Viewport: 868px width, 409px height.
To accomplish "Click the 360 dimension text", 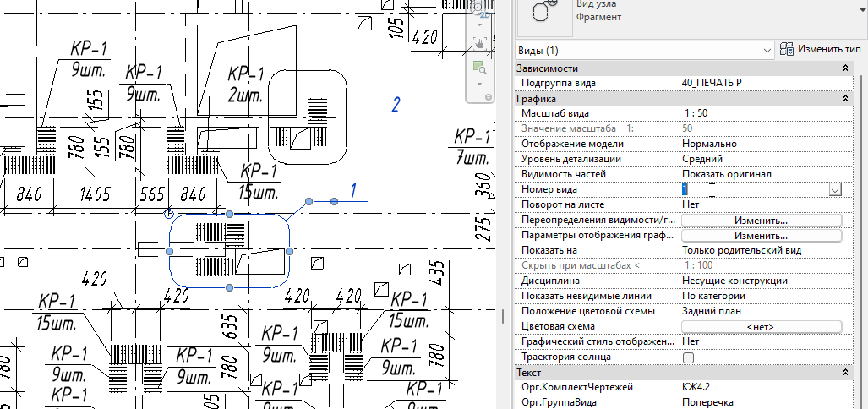I will point(485,187).
